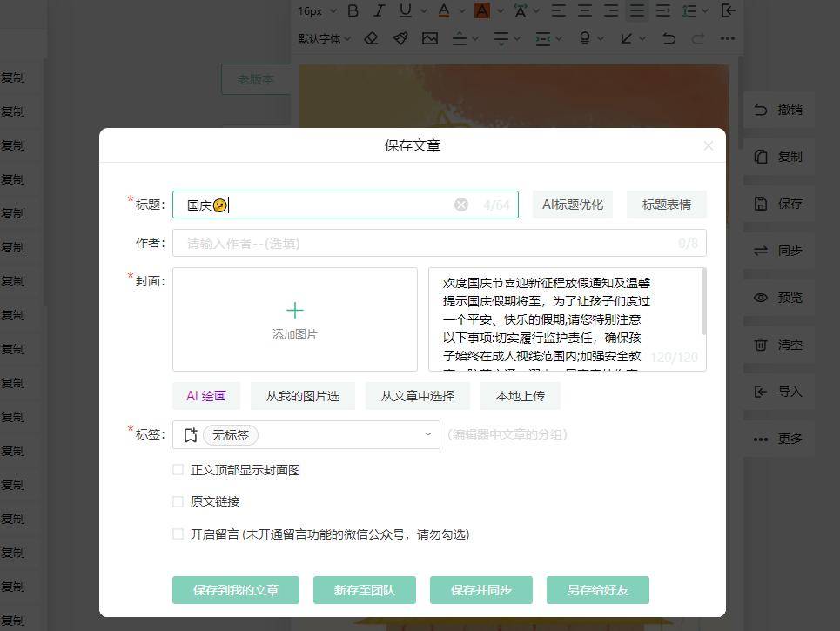Click the format painter brush icon
This screenshot has width=840, height=631.
tap(400, 38)
